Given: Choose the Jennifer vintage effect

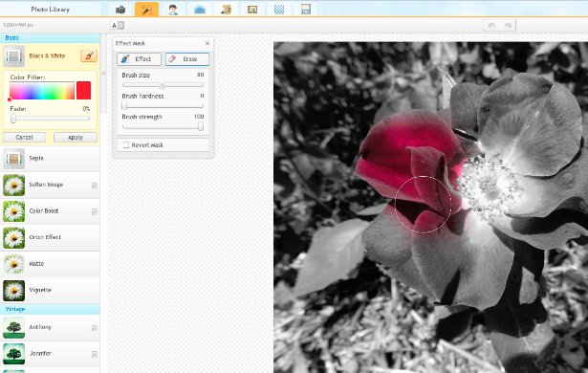Looking at the screenshot, I should tap(50, 354).
